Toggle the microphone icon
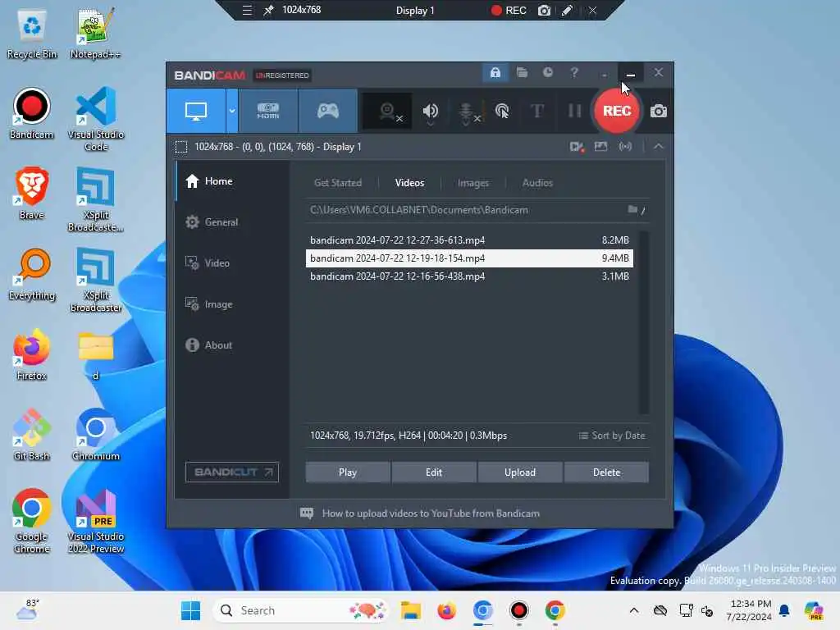This screenshot has height=630, width=840. (x=467, y=112)
